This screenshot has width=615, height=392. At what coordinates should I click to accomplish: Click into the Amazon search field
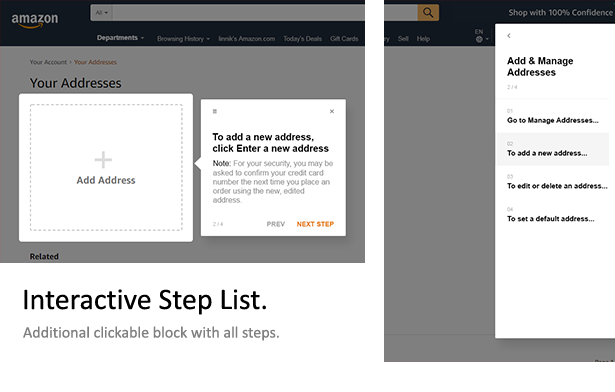238,13
